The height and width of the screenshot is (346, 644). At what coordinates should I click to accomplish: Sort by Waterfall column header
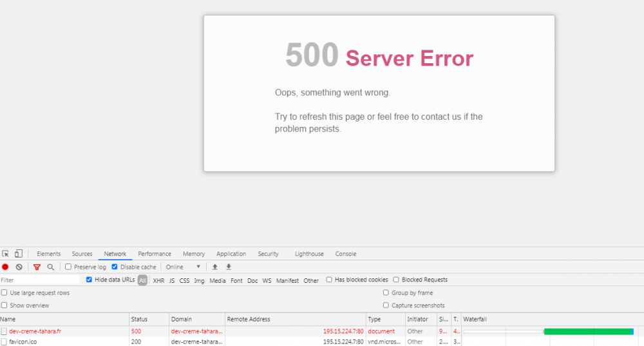553,320
